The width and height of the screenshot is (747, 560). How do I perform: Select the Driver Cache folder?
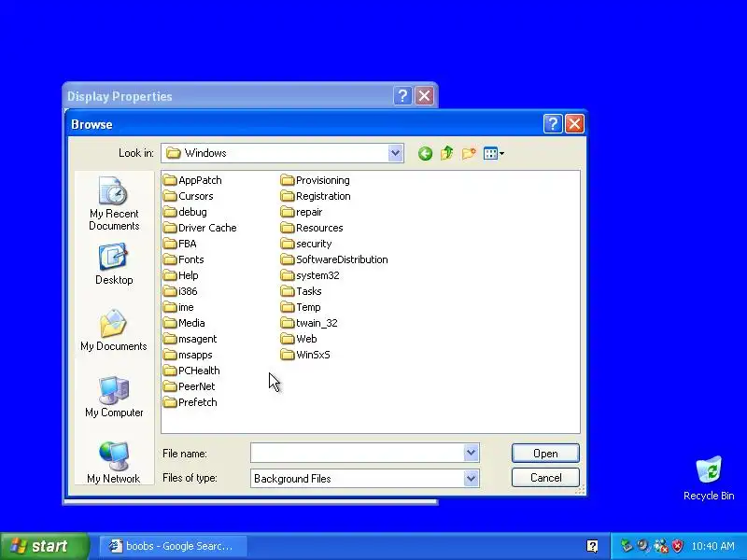tap(200, 228)
